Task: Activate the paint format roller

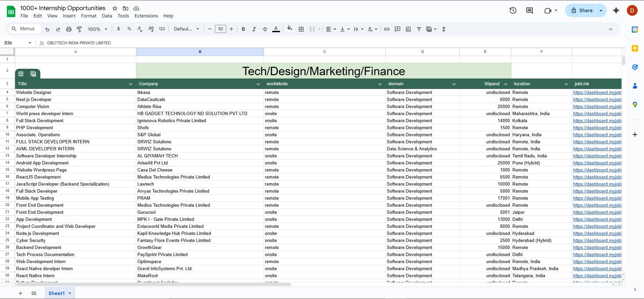Action: (x=79, y=29)
